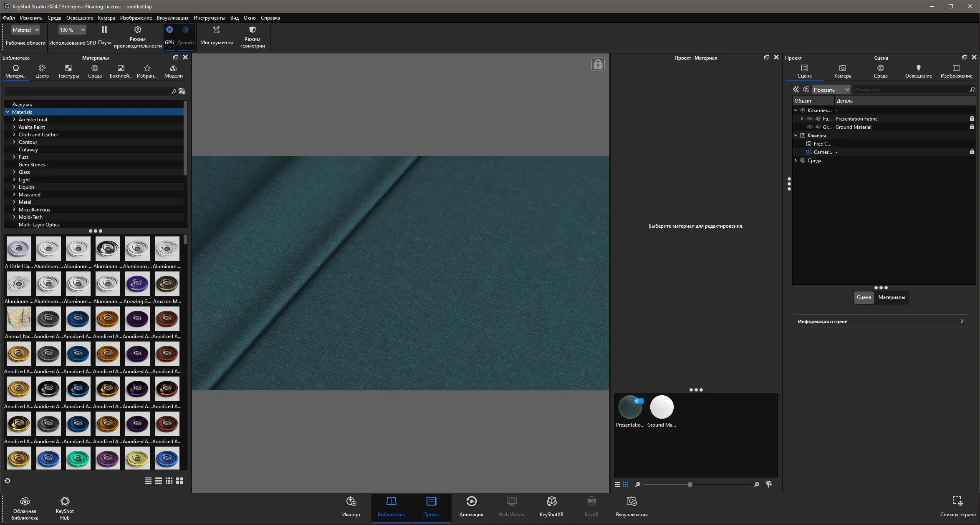The image size is (980, 525).
Task: Select the Amazing G... purple material thumbnail
Action: [137, 284]
